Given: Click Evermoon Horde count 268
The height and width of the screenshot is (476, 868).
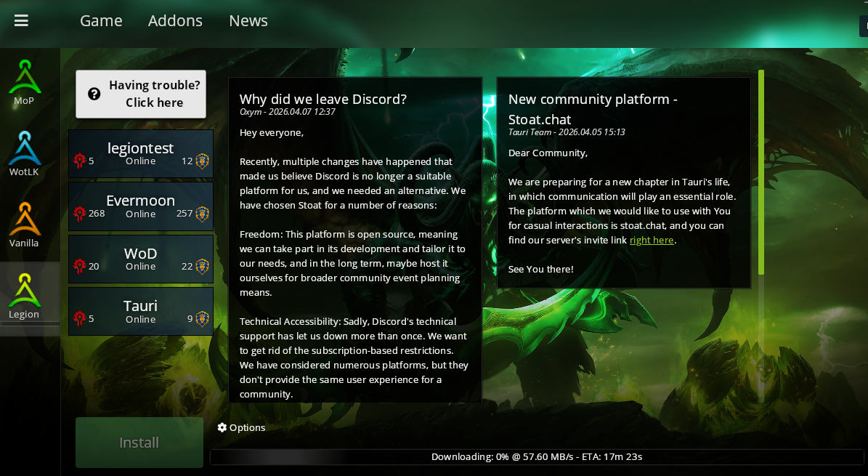Looking at the screenshot, I should (97, 214).
